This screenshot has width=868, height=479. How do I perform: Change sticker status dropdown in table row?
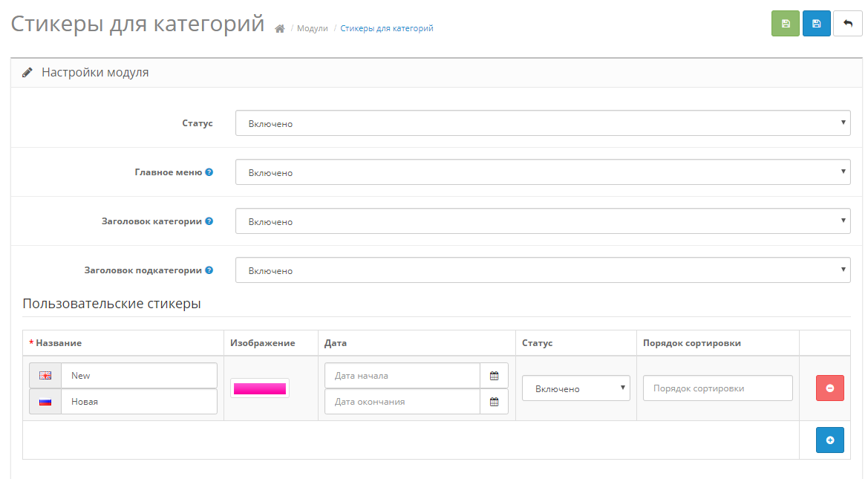tap(575, 388)
